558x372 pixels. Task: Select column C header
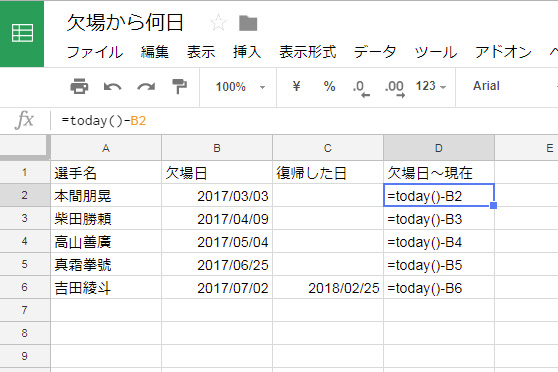[x=328, y=148]
